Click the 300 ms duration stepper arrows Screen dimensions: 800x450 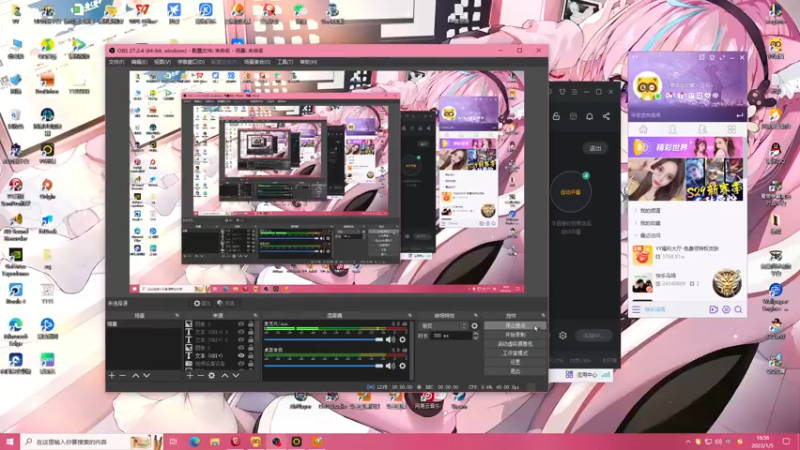[476, 336]
